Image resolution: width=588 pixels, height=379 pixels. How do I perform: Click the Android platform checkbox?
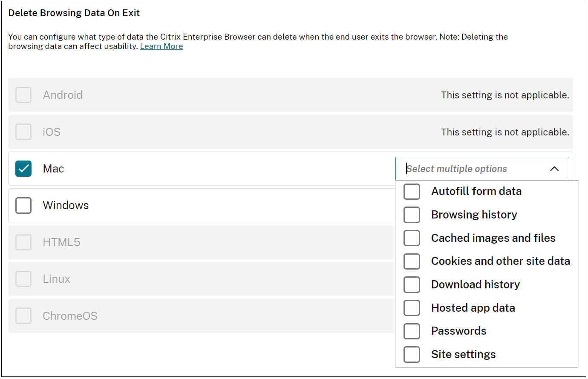[x=23, y=95]
